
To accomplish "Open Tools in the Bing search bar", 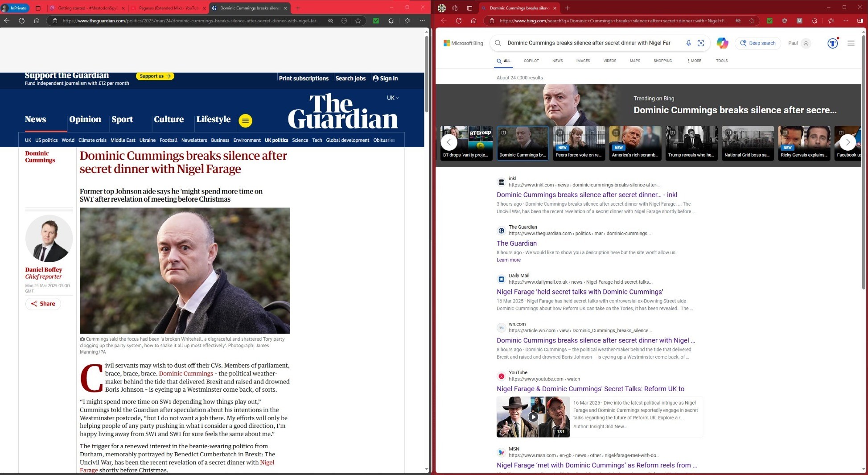I will tap(722, 61).
